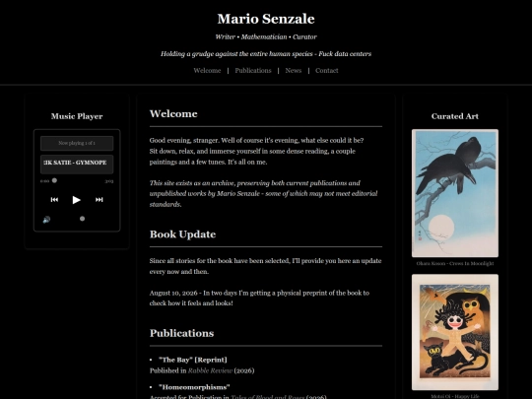Click the 'Writer • Mathematician • Curator' subtitle

[x=266, y=37]
